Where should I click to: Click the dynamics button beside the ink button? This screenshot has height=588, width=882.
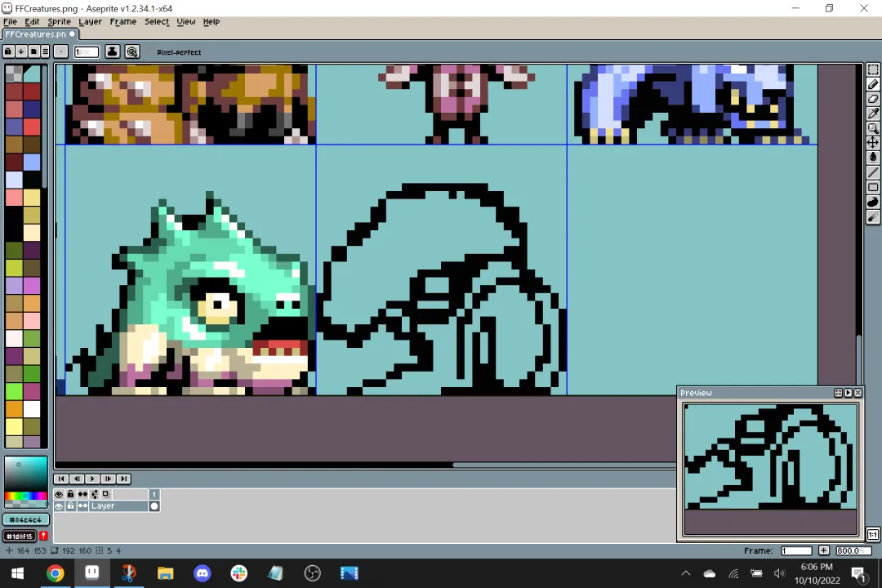tap(132, 51)
